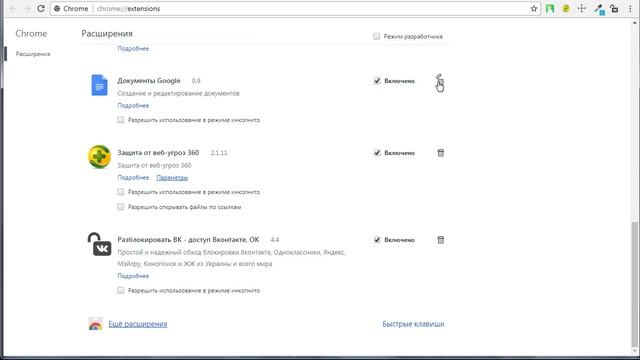
Task: Bookmark this page with the star icon
Action: click(533, 9)
